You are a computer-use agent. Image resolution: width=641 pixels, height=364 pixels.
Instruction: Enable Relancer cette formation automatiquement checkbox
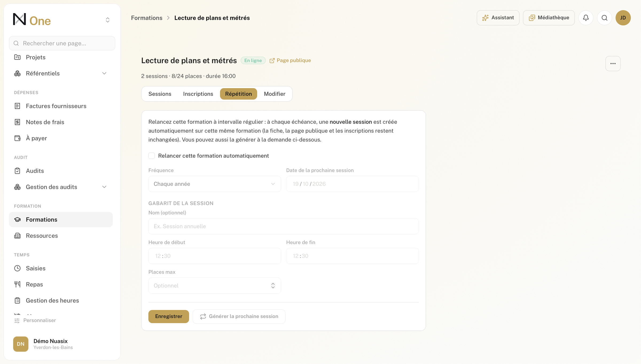[x=152, y=156]
